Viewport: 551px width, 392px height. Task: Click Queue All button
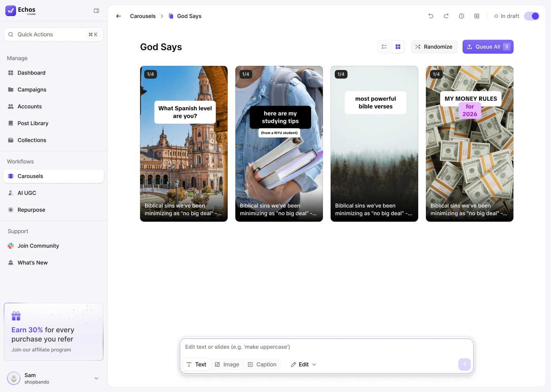pos(488,47)
